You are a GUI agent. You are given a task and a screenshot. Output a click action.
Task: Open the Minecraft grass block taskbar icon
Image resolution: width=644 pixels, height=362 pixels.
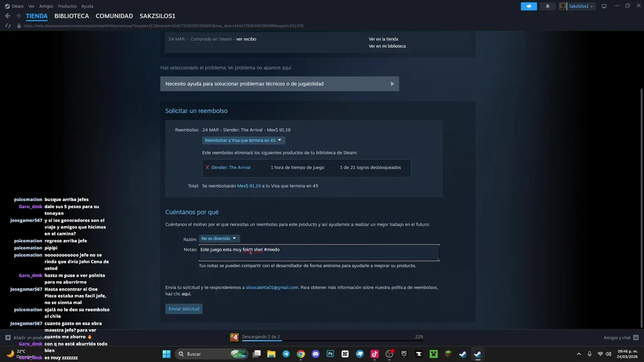[448, 354]
